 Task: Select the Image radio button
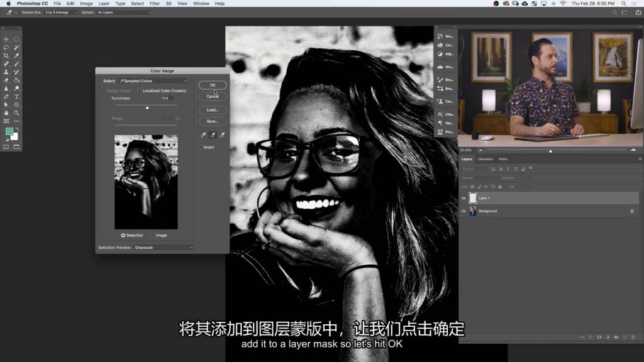pyautogui.click(x=153, y=235)
